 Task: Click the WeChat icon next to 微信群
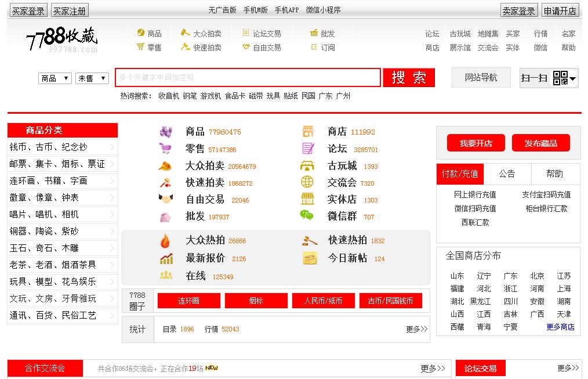tap(307, 216)
